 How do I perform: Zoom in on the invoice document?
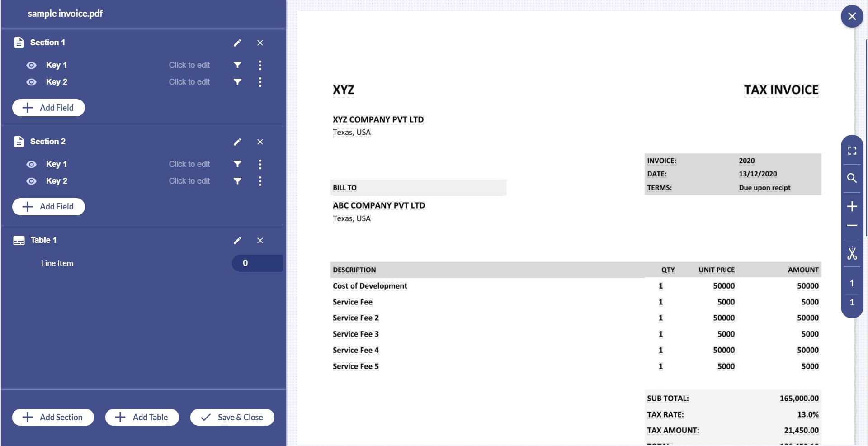852,206
